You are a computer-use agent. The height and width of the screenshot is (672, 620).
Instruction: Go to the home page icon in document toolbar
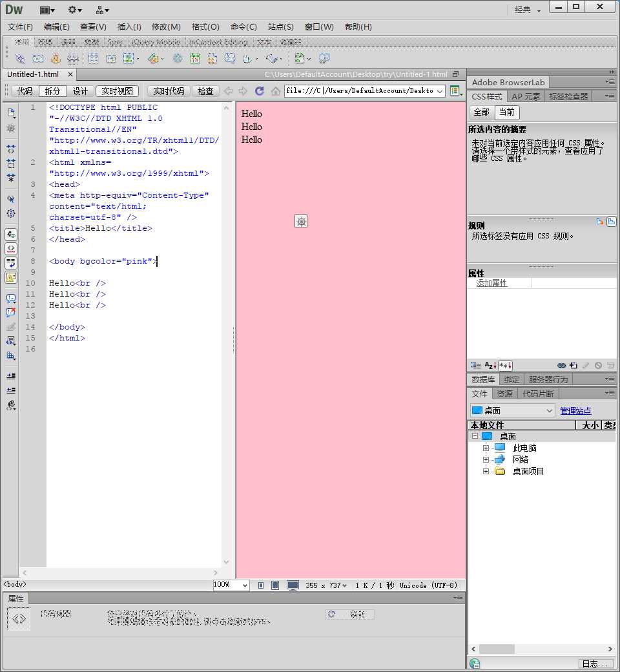pos(276,91)
